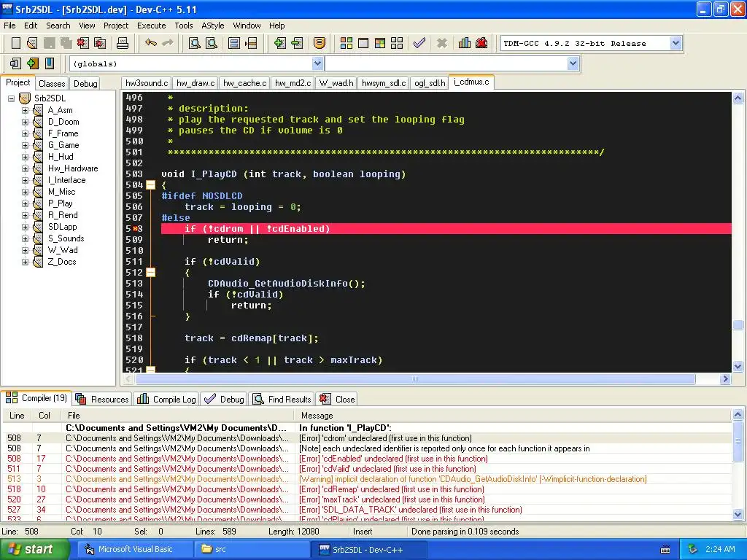Viewport: 747px width, 560px height.
Task: Click compiler list scrollbar down arrow
Action: [738, 514]
